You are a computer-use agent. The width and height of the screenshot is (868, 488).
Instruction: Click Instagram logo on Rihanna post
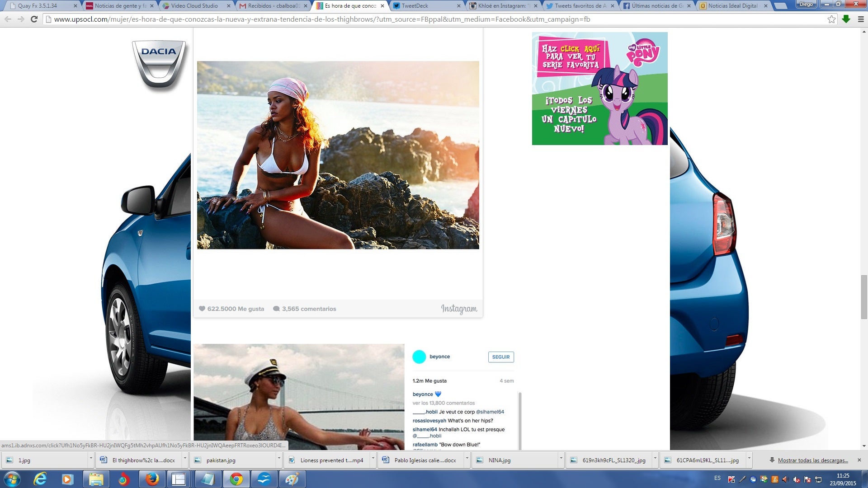(459, 309)
